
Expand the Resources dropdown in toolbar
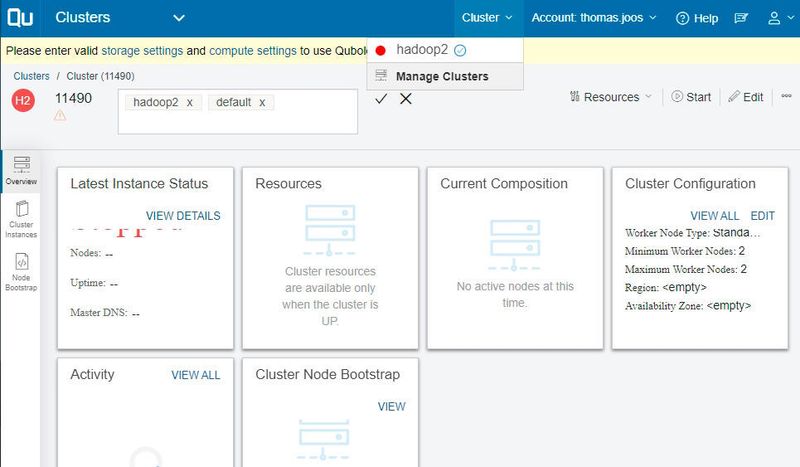click(x=611, y=97)
